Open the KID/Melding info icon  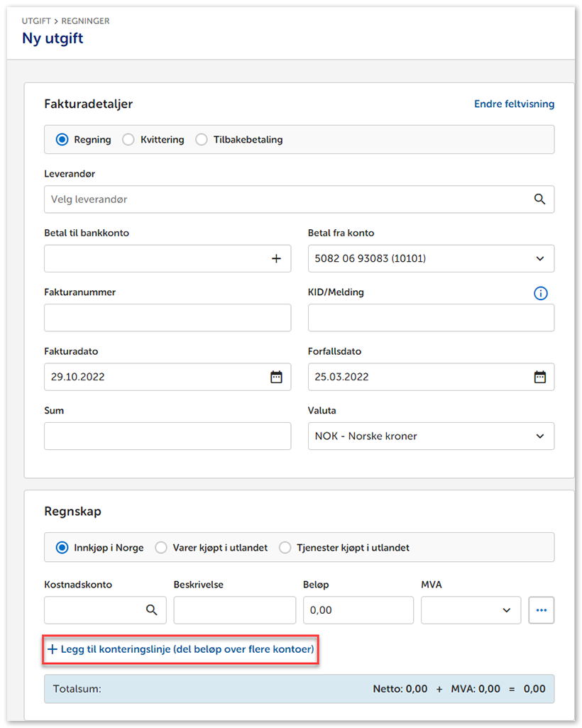(540, 293)
